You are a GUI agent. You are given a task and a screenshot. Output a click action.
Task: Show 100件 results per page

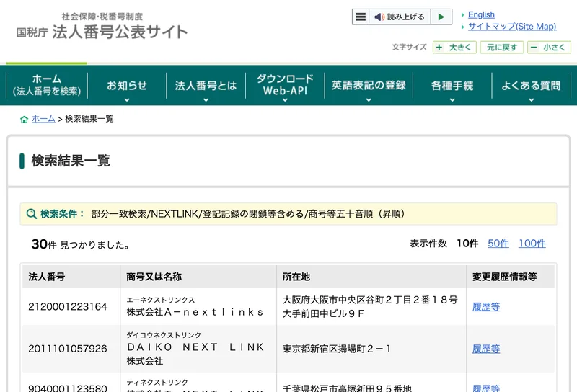coord(532,244)
